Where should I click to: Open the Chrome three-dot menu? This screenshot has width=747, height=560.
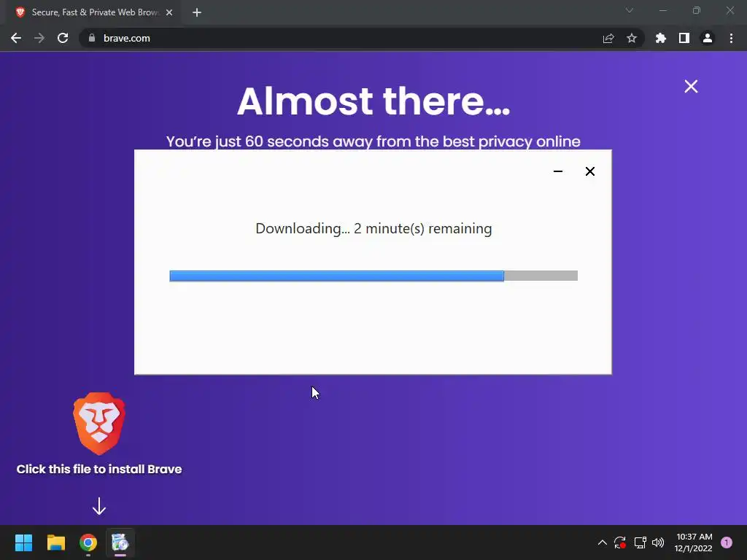pyautogui.click(x=731, y=38)
